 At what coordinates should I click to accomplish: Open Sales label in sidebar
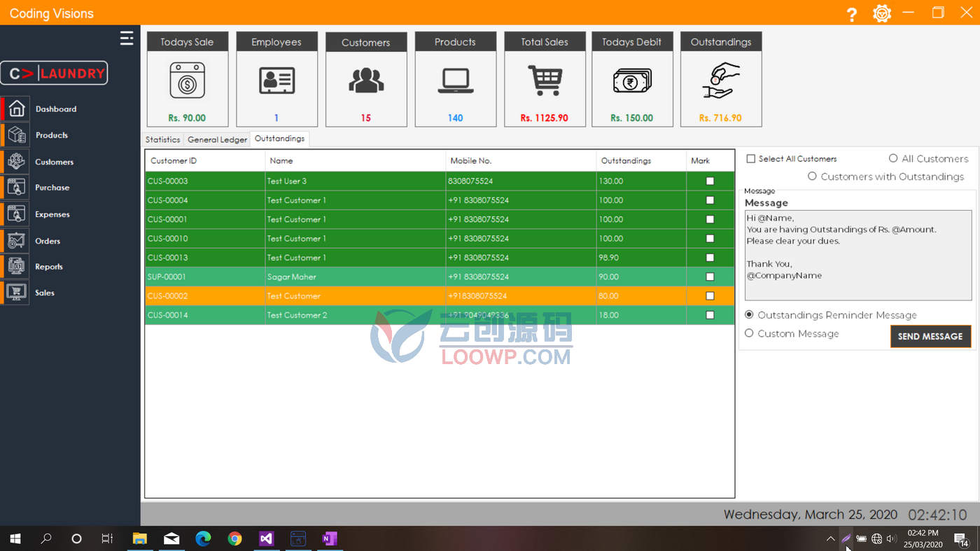(45, 293)
